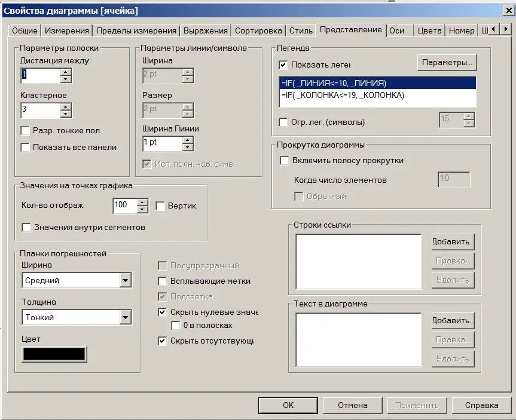Viewport: 516px width, 420px height.
Task: Open the Измерения tab
Action: click(x=67, y=30)
